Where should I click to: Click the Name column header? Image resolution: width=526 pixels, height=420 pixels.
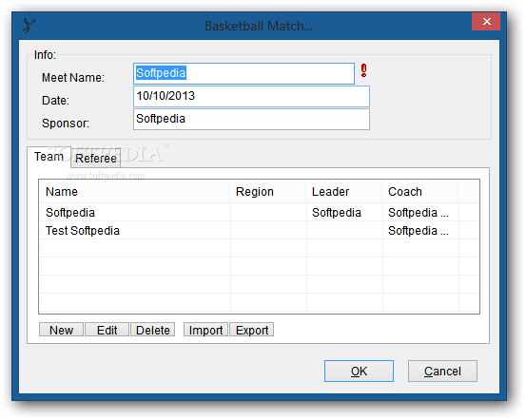coord(134,192)
